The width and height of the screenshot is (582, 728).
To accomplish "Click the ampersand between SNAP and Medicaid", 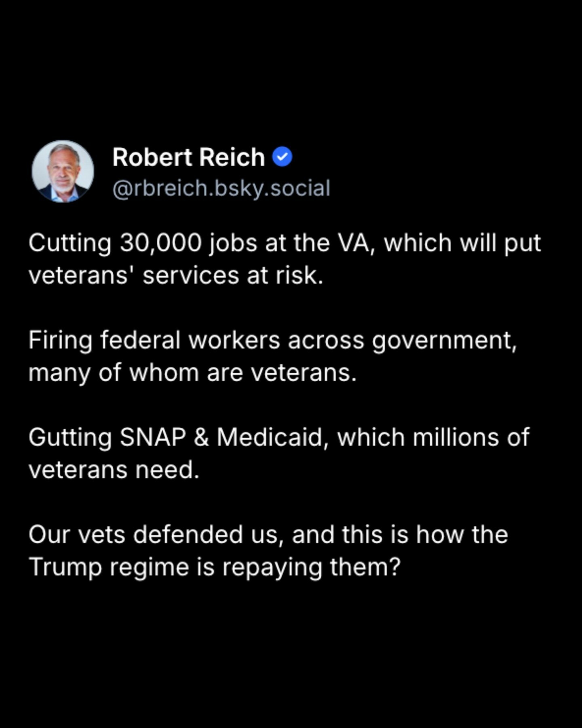I will (201, 438).
